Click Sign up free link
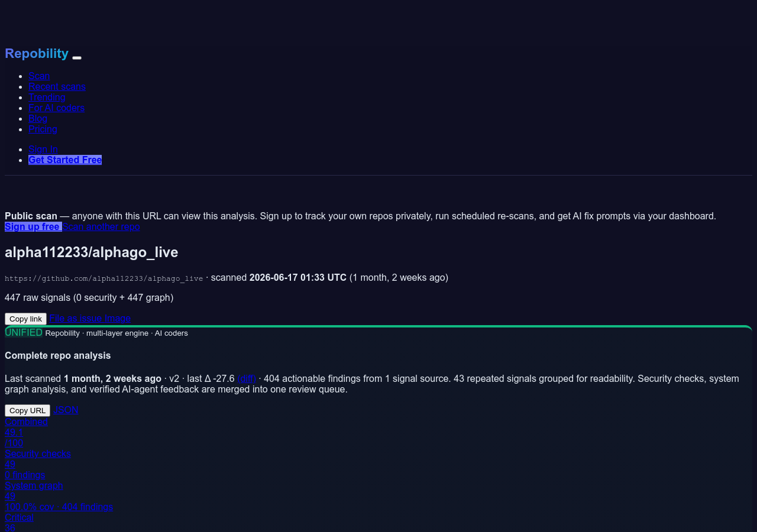 point(33,226)
